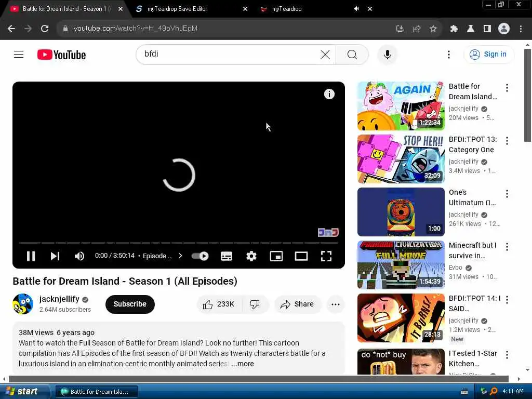The height and width of the screenshot is (399, 532).
Task: Open Chrome profile avatar
Action: click(x=504, y=29)
